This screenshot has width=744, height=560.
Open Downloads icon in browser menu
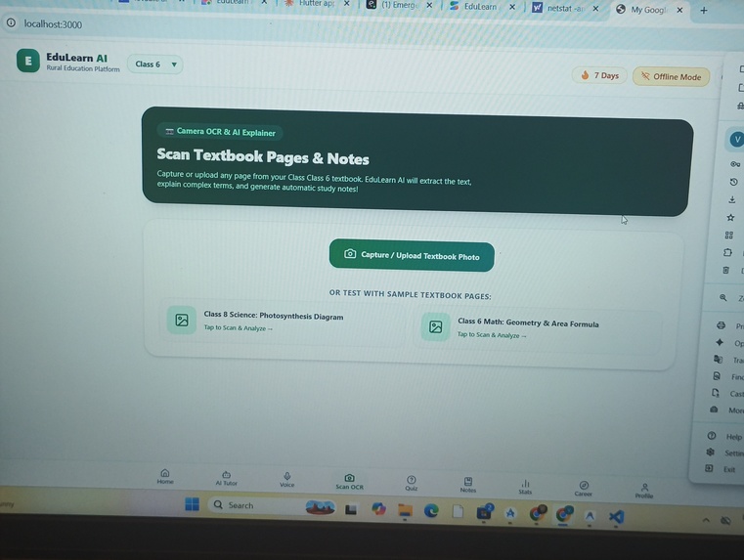(x=732, y=199)
